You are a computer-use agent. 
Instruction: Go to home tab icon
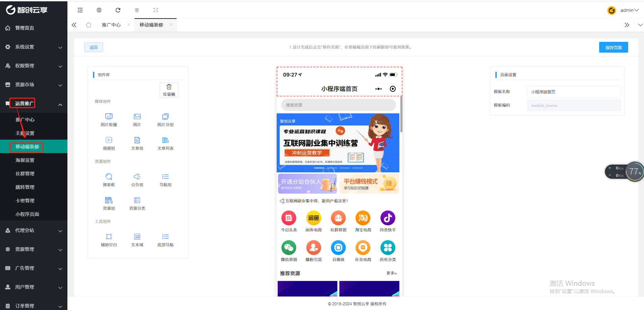(89, 25)
